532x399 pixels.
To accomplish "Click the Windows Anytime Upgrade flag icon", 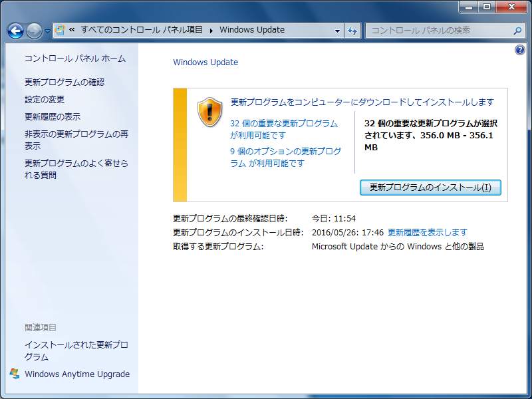I will [x=14, y=374].
